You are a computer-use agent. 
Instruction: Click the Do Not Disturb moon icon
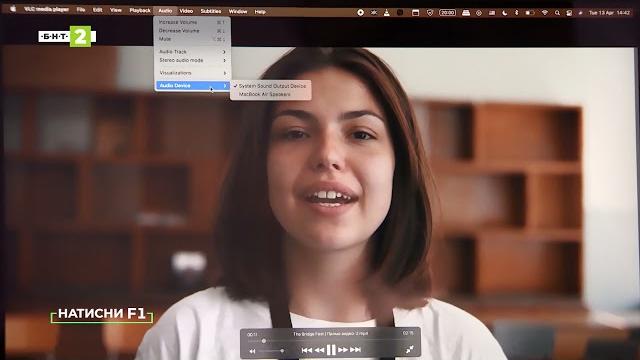[504, 13]
